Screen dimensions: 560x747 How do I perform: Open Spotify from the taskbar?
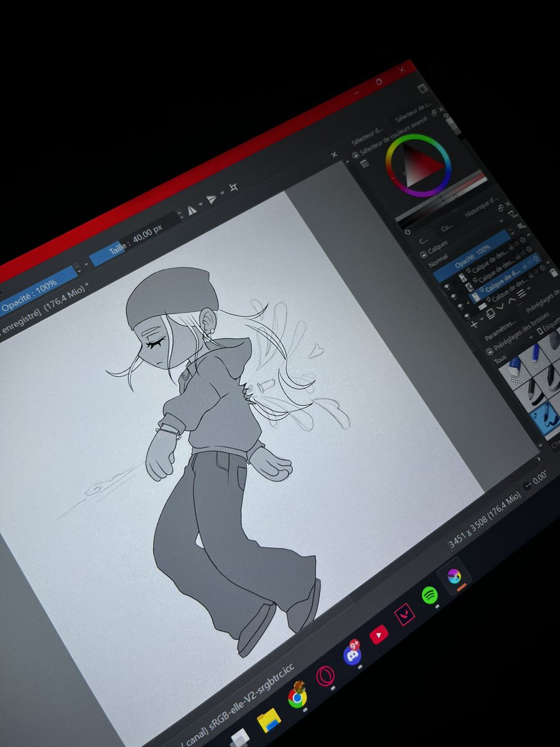point(429,596)
